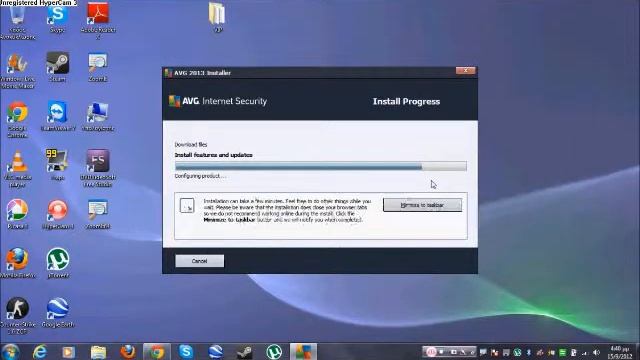Open the HyperCam 3 desktop shortcut
The height and width of the screenshot is (360, 640).
pyautogui.click(x=58, y=214)
